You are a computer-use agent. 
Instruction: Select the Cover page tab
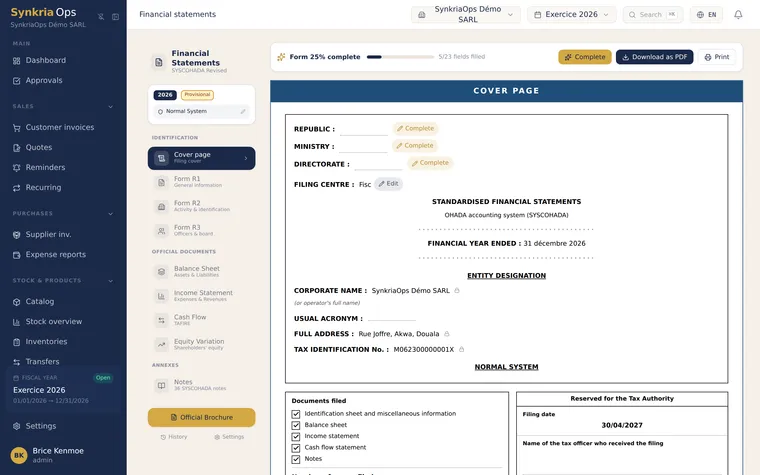202,158
